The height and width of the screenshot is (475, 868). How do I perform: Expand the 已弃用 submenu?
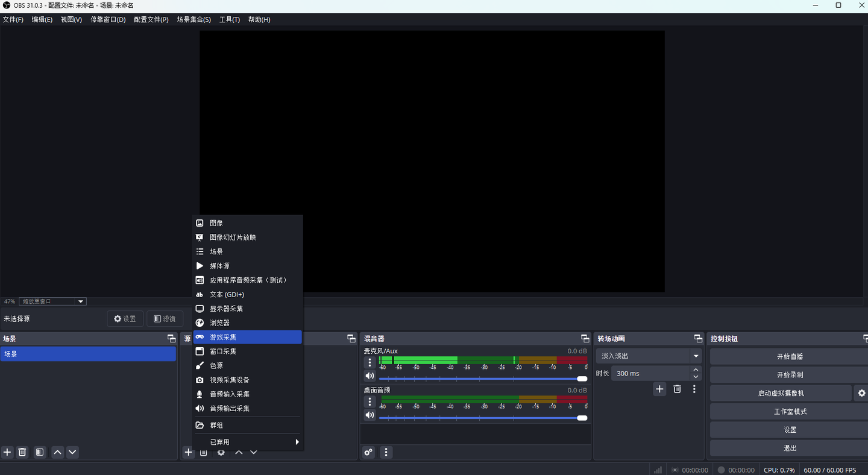247,441
